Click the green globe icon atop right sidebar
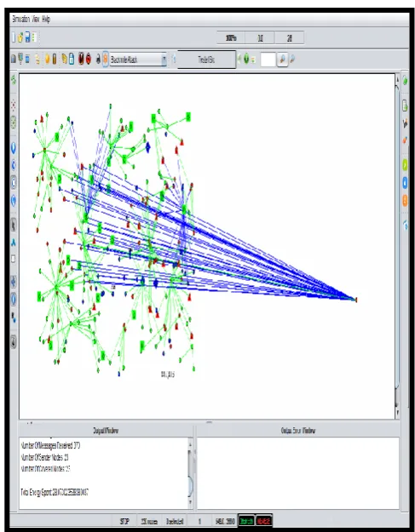The height and width of the screenshot is (532, 415). [405, 80]
